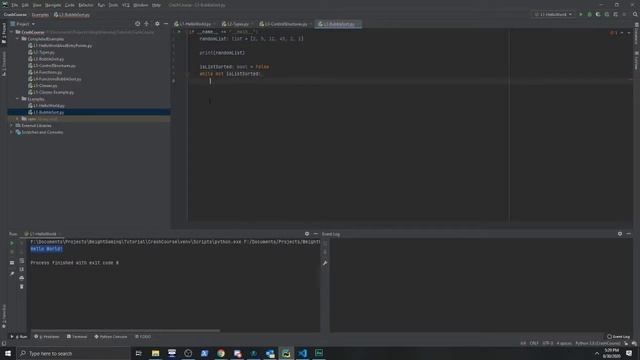Click the layout icon in Run panel left strip
This screenshot has width=640, height=360.
[x=12, y=263]
